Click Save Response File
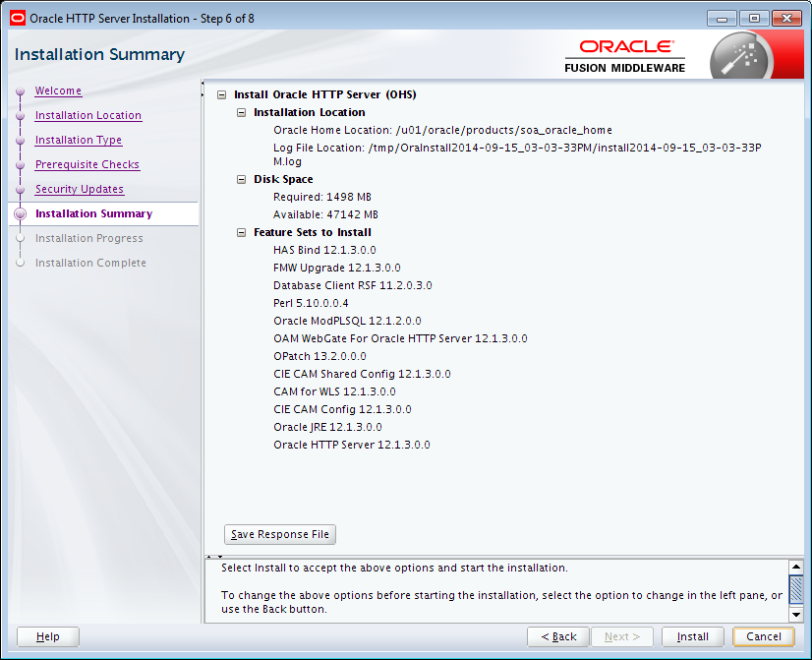This screenshot has height=660, width=812. click(x=279, y=534)
